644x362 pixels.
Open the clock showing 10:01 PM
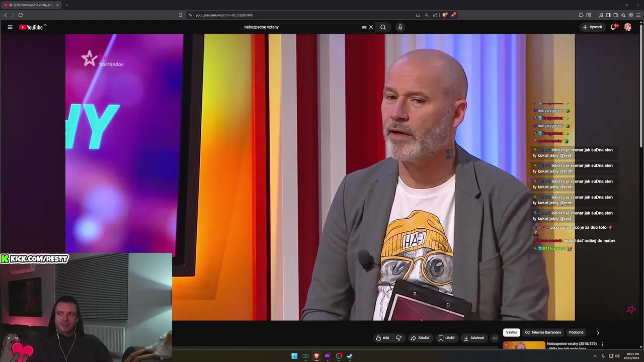tap(632, 356)
